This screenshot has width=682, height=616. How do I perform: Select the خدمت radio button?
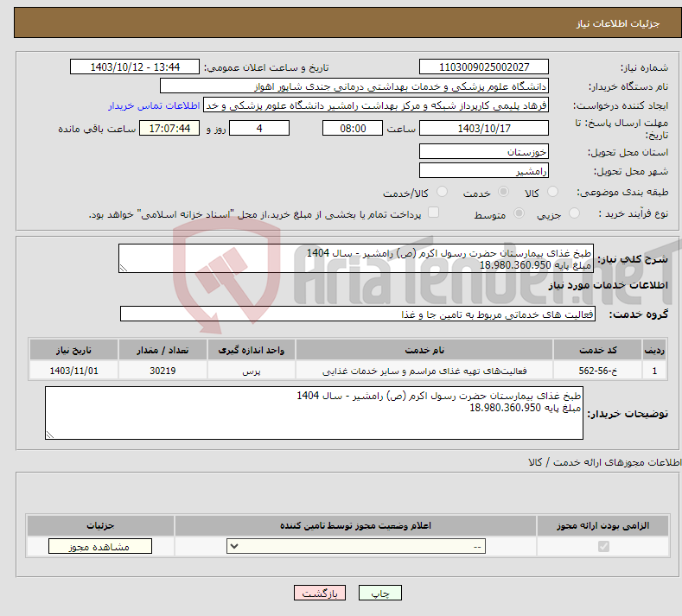tap(503, 192)
